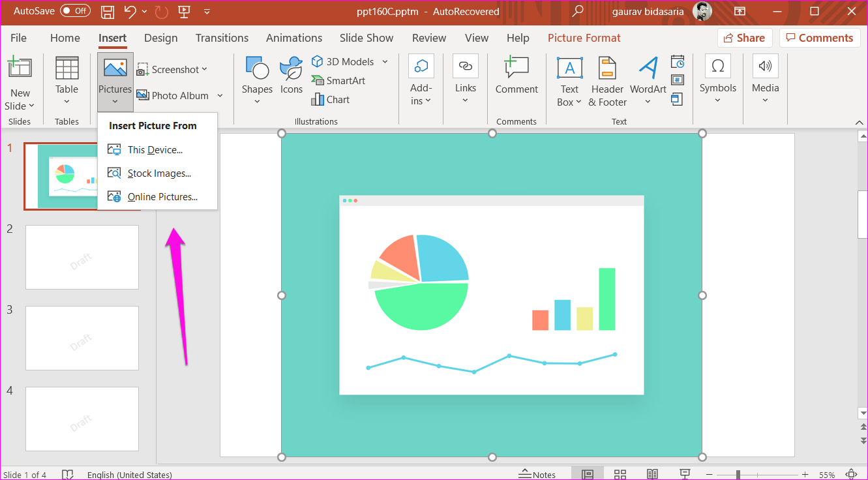
Task: Select slide 3 thumbnail
Action: (x=82, y=338)
